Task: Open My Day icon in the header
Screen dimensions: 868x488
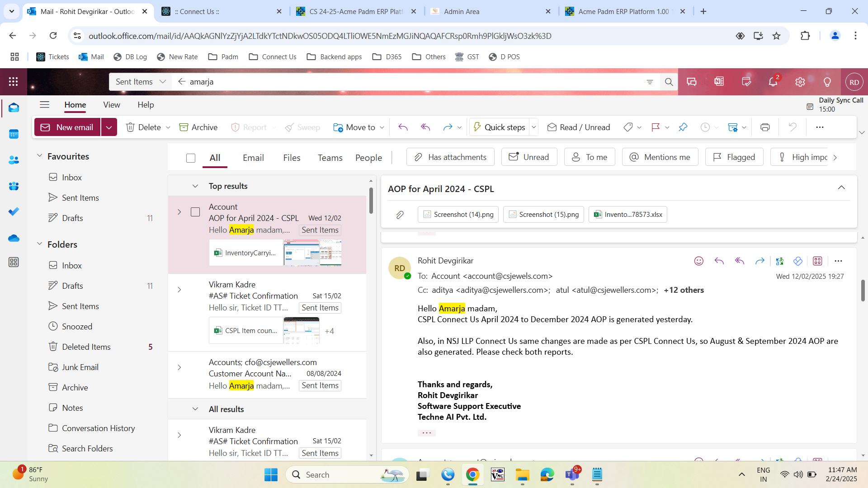Action: pyautogui.click(x=746, y=82)
